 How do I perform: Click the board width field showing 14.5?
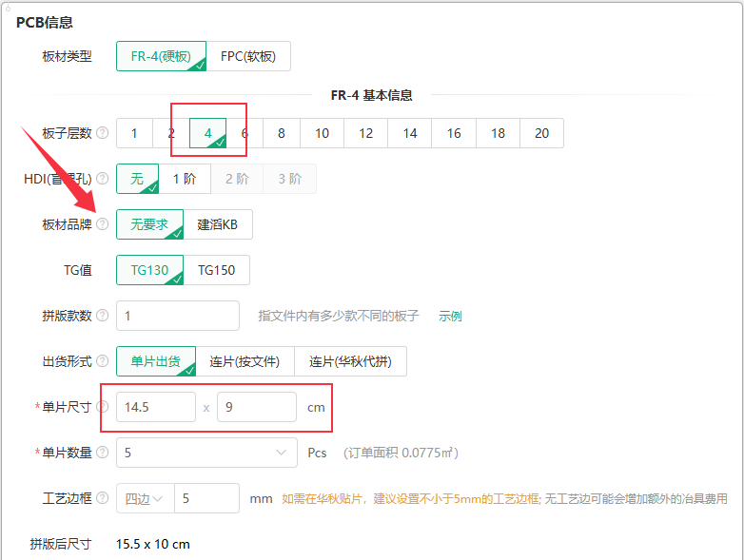pyautogui.click(x=156, y=407)
